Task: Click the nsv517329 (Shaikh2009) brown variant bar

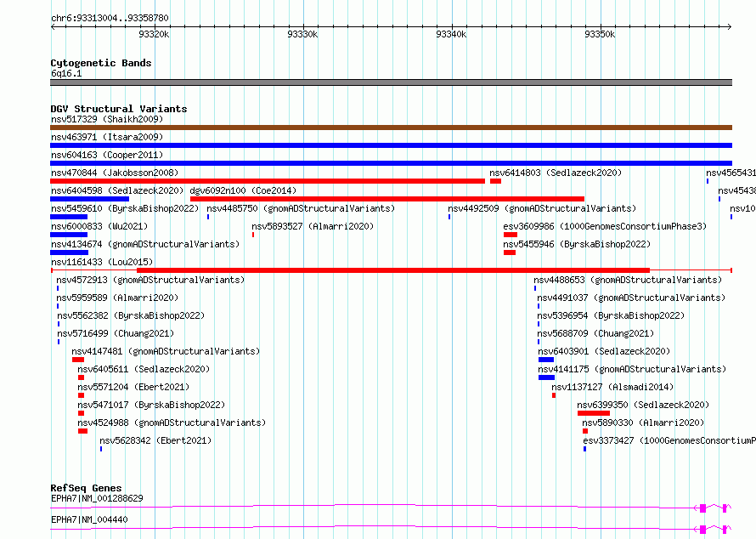Action: pos(391,128)
